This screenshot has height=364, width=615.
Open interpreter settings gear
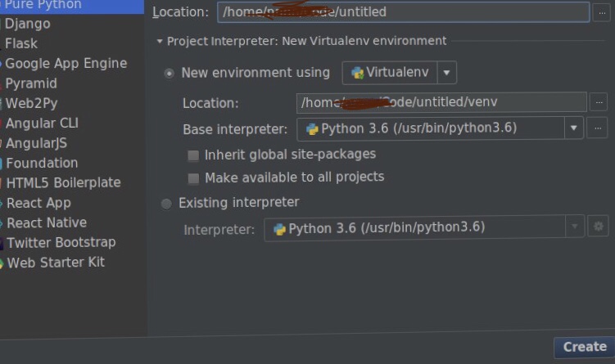(598, 227)
